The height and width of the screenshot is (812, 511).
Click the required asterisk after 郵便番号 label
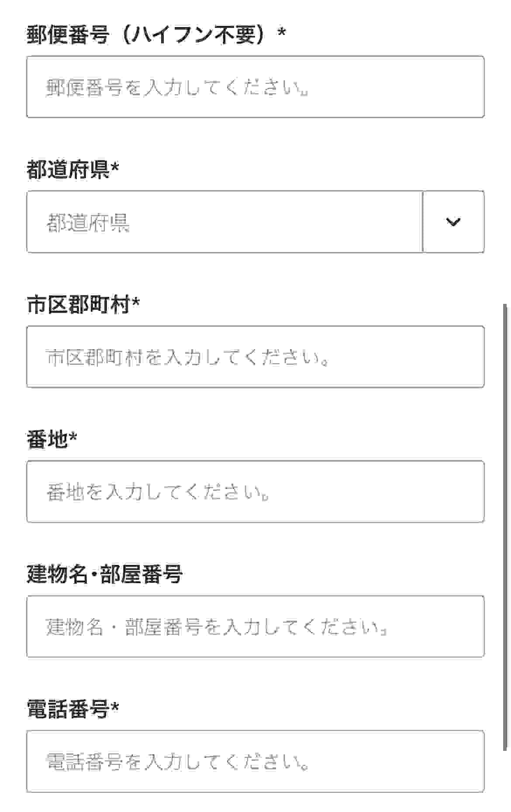pyautogui.click(x=282, y=32)
